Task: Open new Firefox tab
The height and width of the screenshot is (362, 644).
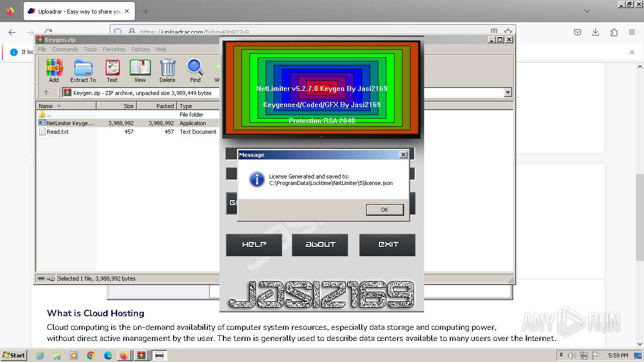Action: coord(145,11)
